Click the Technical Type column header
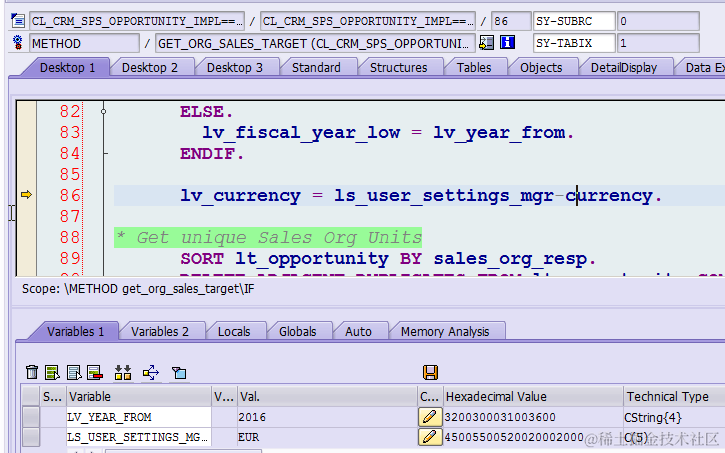 point(674,396)
